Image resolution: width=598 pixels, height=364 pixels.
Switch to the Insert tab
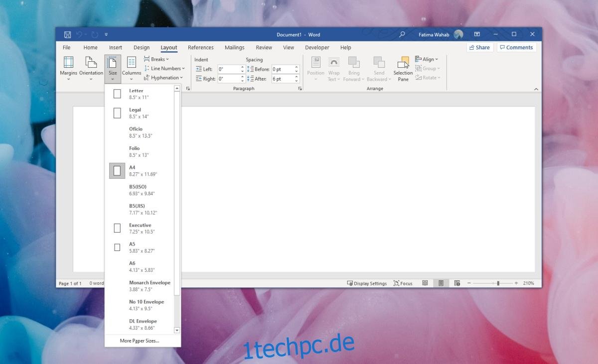(x=116, y=48)
